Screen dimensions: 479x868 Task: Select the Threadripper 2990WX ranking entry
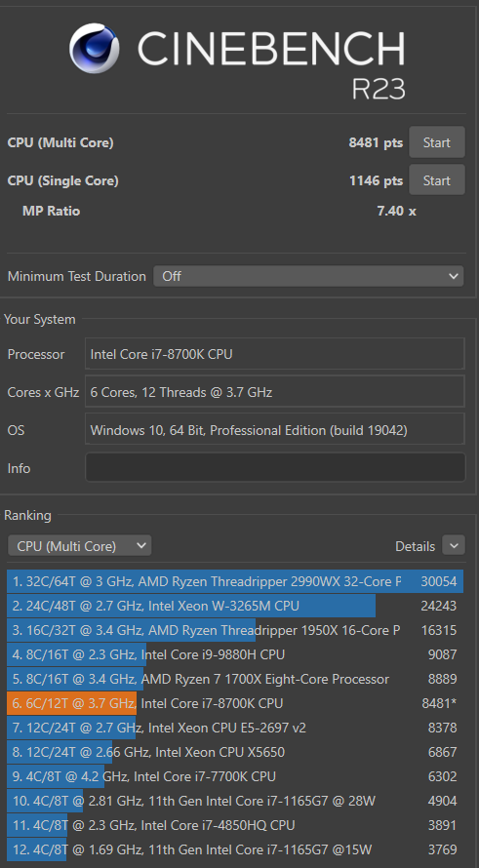click(x=235, y=581)
